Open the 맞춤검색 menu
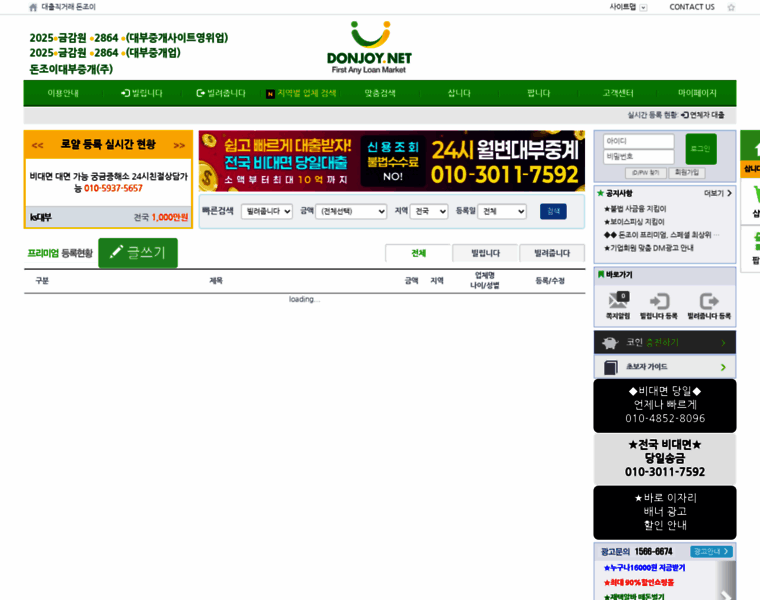 coord(380,93)
